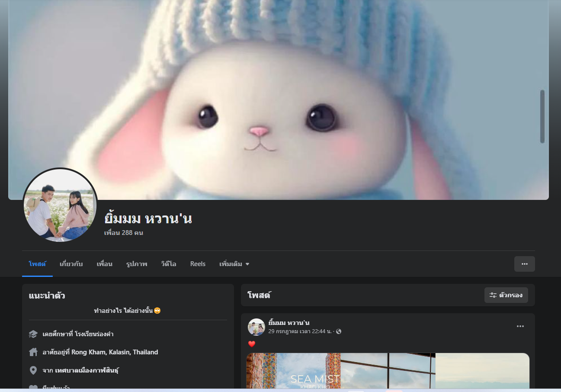Open the ตัวกรอง posts filter
Viewport: 561px width, 392px height.
coord(506,295)
